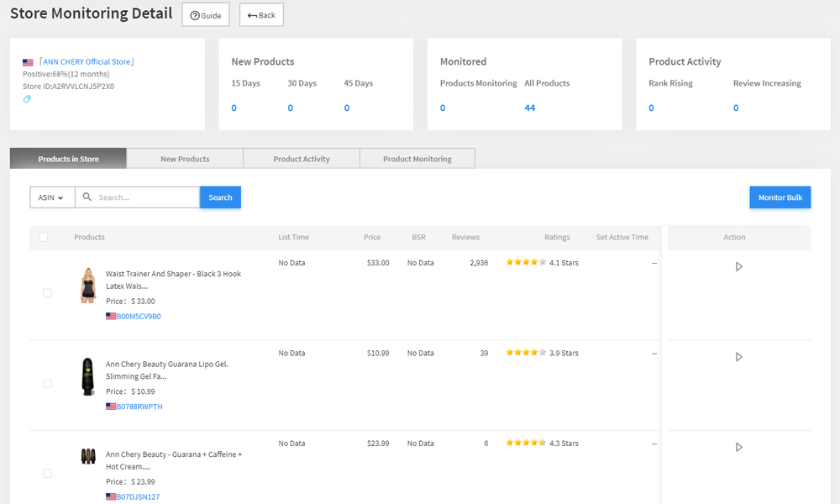Switch to the Product Activity tab

click(x=301, y=159)
